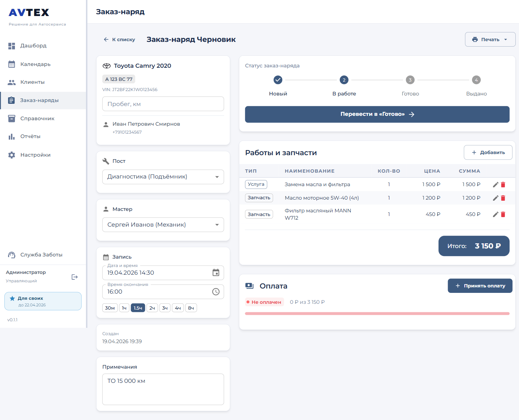Choose the 8ч duration chip

[191, 308]
